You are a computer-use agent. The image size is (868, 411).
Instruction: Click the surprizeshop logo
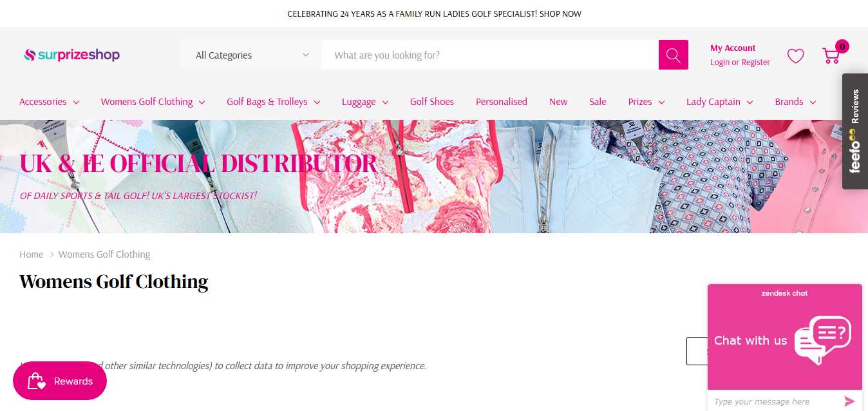pyautogui.click(x=71, y=55)
